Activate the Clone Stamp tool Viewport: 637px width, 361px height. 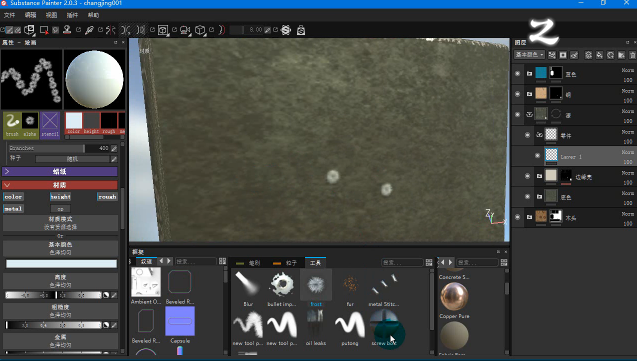click(67, 30)
